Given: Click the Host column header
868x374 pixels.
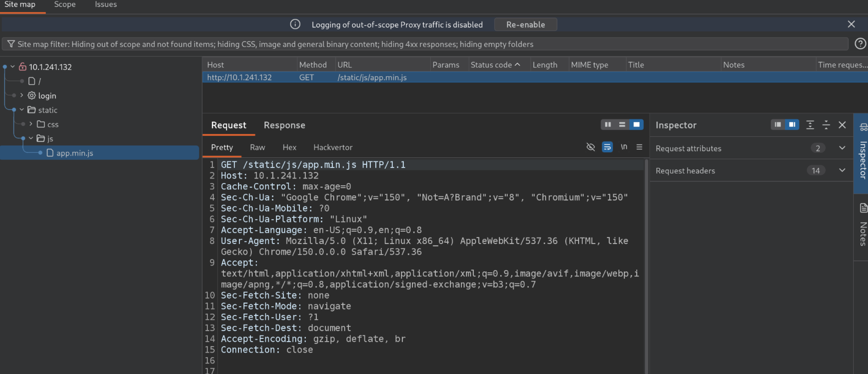Looking at the screenshot, I should [x=250, y=64].
